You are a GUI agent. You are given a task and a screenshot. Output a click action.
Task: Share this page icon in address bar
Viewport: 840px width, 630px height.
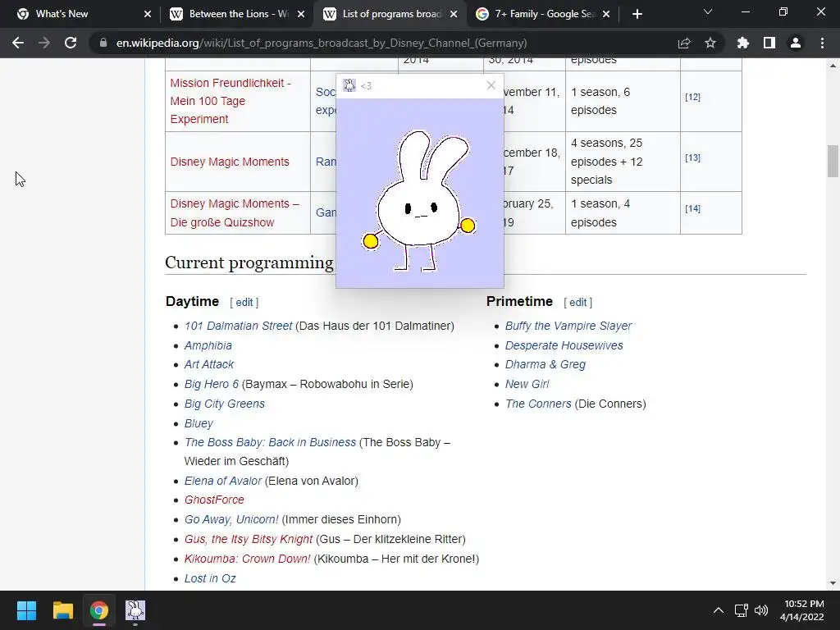click(x=684, y=43)
